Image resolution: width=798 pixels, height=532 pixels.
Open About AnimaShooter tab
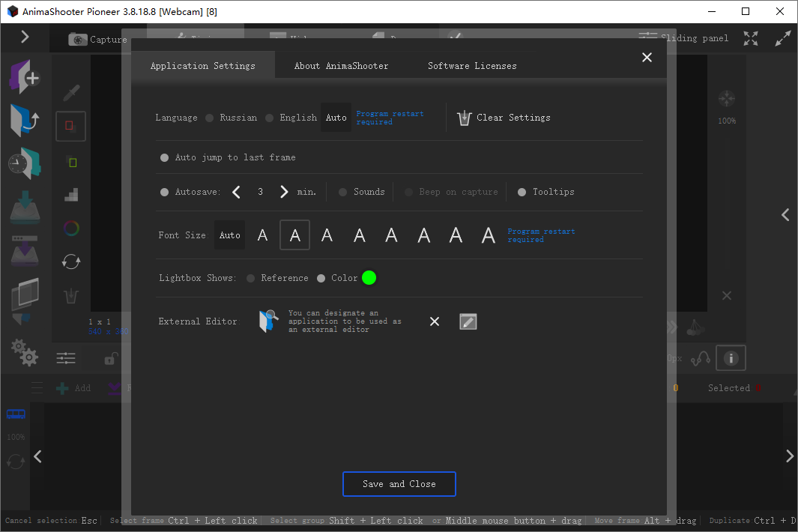coord(341,66)
